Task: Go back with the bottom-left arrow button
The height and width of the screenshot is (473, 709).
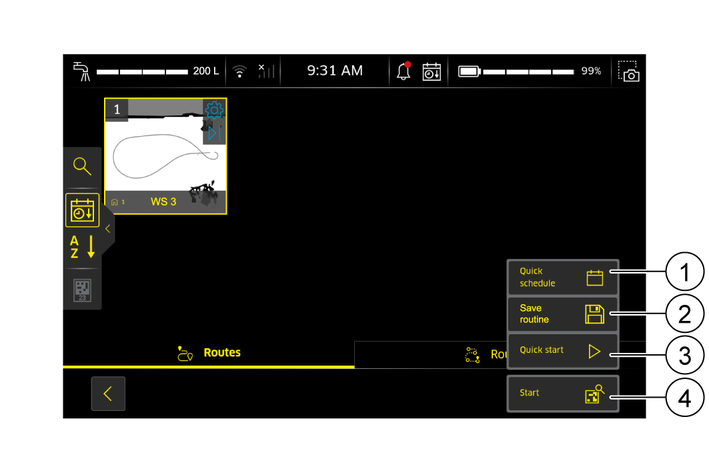Action: click(x=108, y=393)
